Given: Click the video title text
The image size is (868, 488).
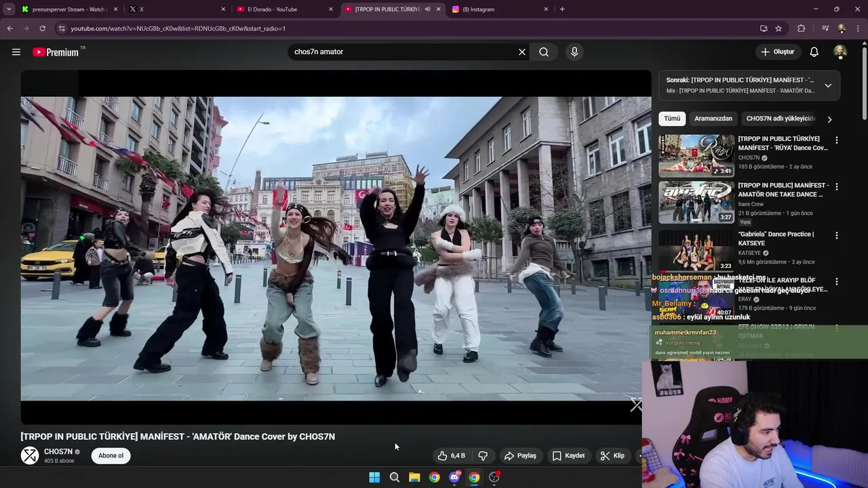Looking at the screenshot, I should click(178, 436).
